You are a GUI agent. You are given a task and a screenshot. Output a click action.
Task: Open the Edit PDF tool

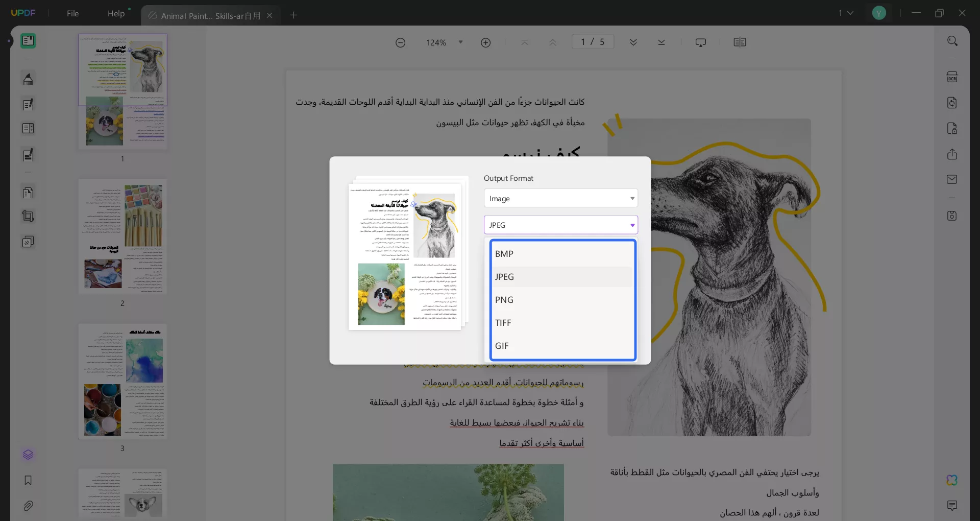coord(28,105)
